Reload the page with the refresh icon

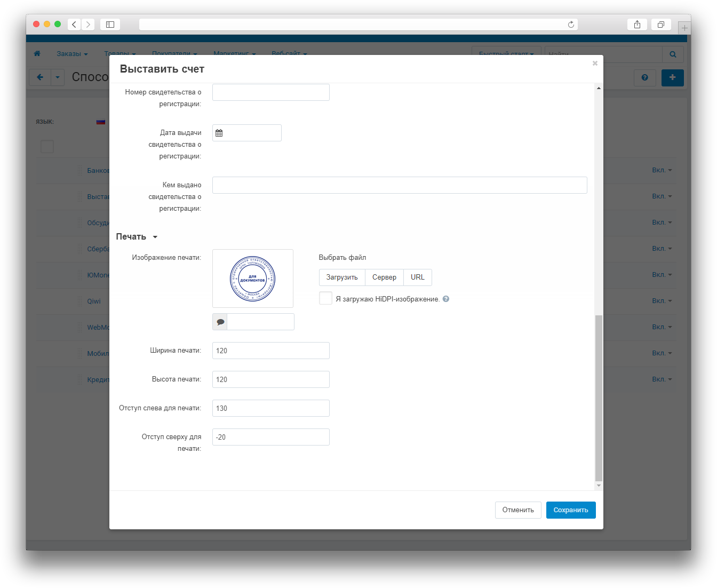coord(571,25)
